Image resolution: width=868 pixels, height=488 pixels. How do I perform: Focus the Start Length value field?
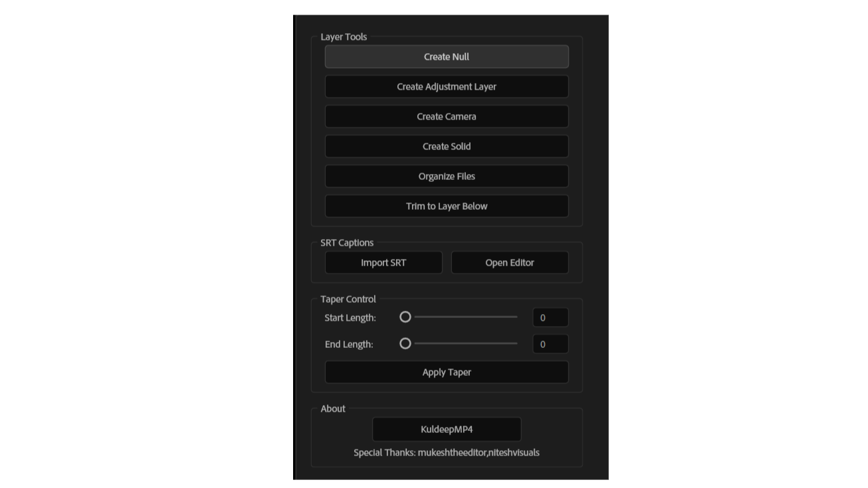(550, 317)
